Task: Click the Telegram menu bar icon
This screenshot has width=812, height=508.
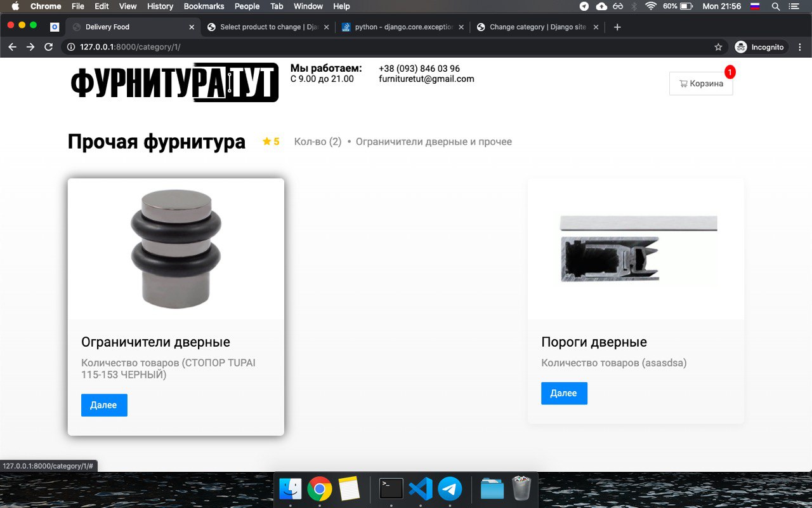Action: (x=584, y=6)
